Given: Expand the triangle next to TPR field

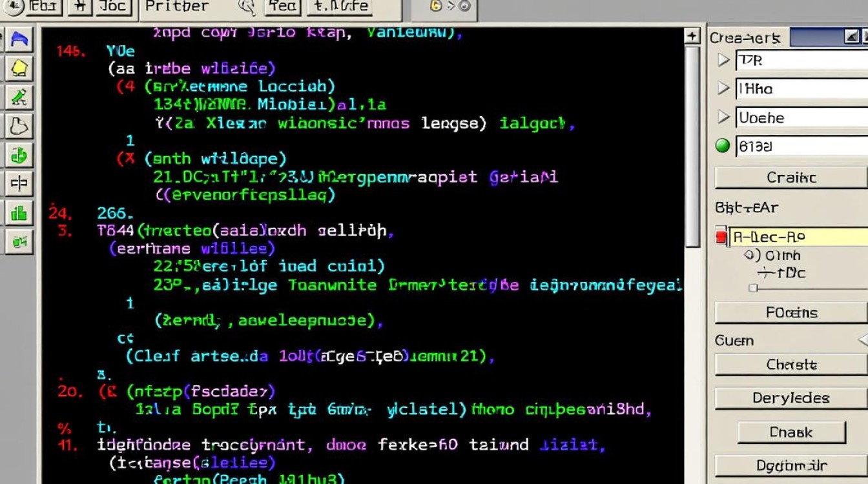Looking at the screenshot, I should [723, 60].
